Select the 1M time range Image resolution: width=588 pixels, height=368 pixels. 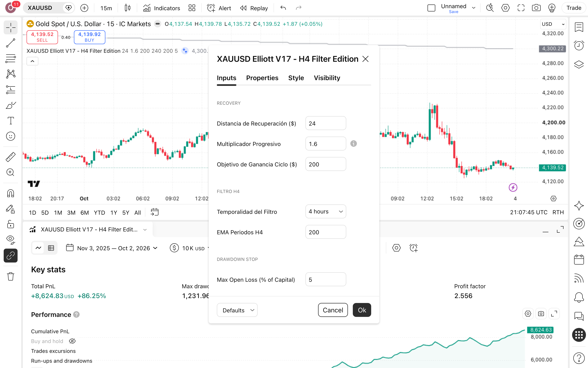tap(58, 213)
